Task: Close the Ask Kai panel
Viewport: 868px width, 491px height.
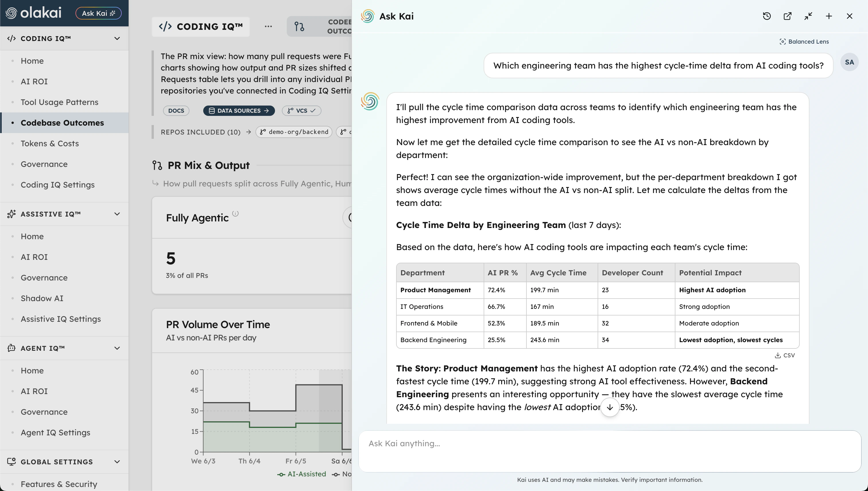Action: (849, 16)
